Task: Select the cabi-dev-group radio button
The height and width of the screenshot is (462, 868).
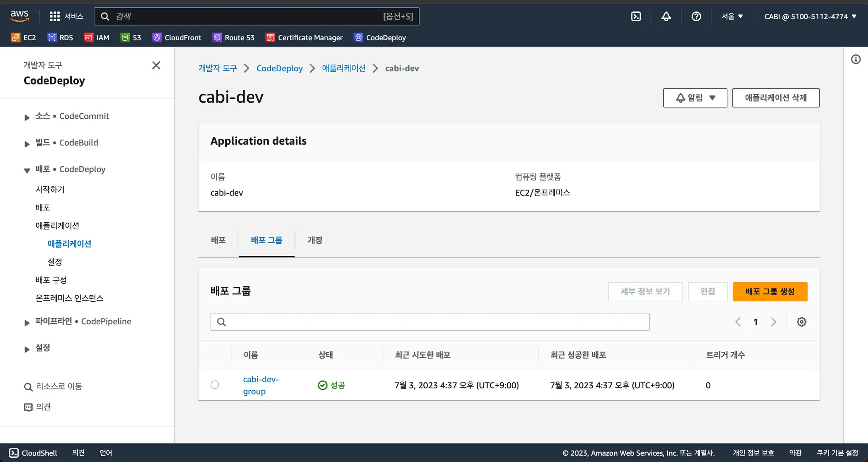Action: coord(215,385)
